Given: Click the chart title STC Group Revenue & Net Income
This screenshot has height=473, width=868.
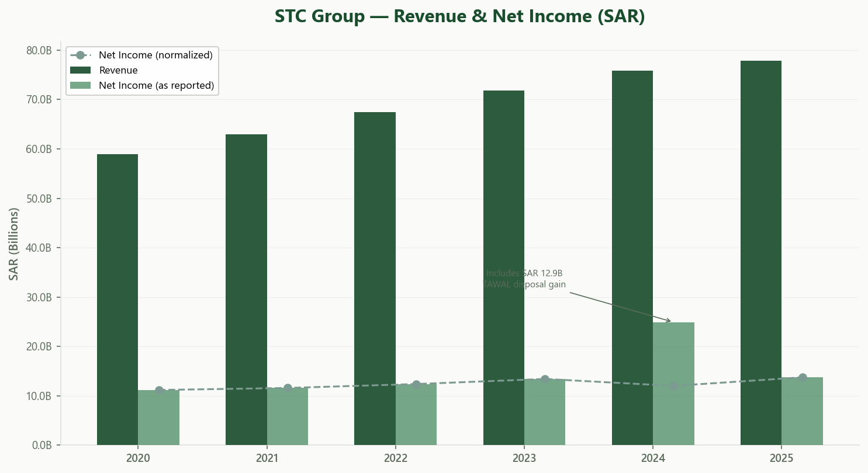Looking at the screenshot, I should click(x=459, y=17).
